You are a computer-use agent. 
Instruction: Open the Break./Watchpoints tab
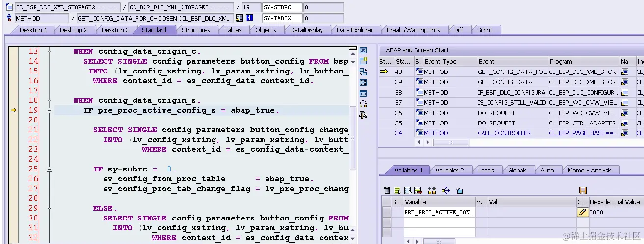413,30
